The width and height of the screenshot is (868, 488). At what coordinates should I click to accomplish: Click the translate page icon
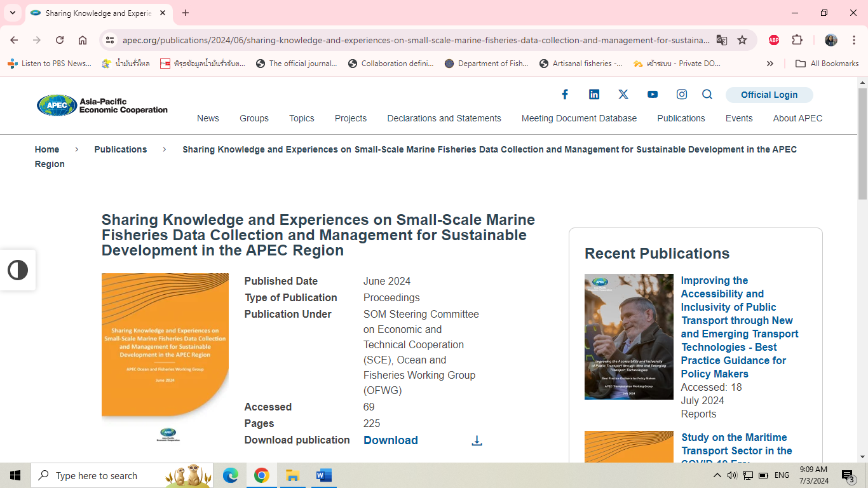coord(722,40)
